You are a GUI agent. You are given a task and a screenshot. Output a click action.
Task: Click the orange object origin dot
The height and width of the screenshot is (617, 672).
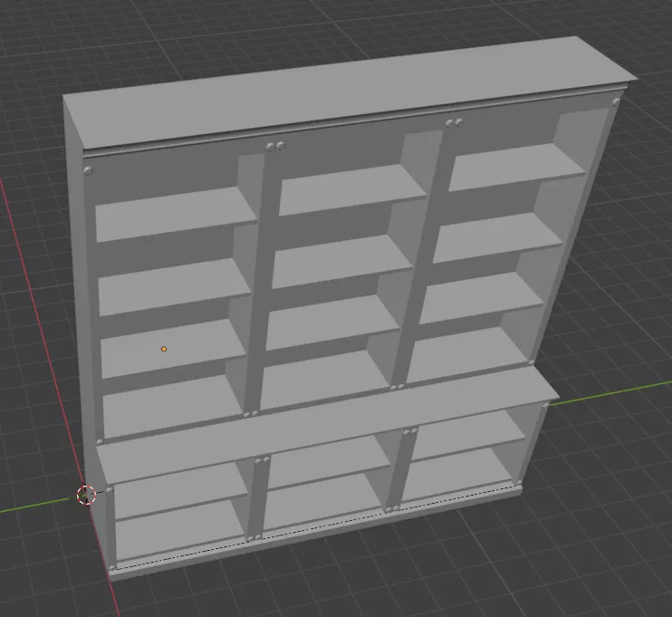coord(164,349)
